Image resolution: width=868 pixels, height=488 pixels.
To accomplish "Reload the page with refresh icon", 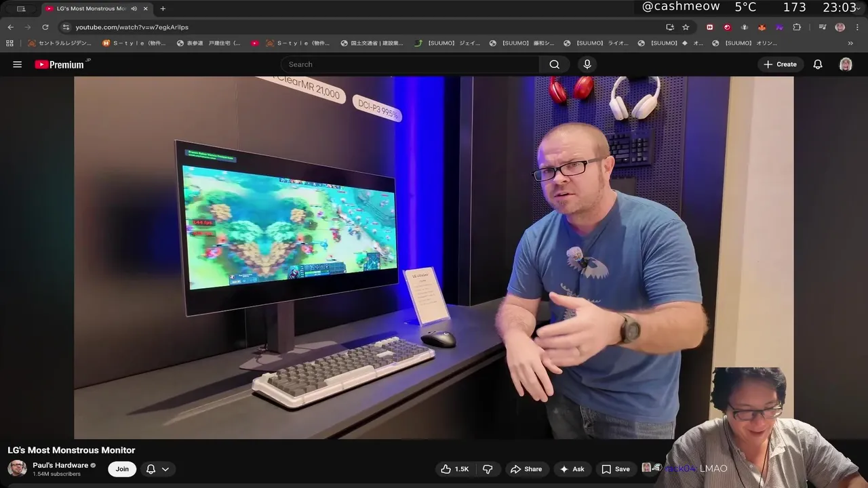I will click(45, 27).
